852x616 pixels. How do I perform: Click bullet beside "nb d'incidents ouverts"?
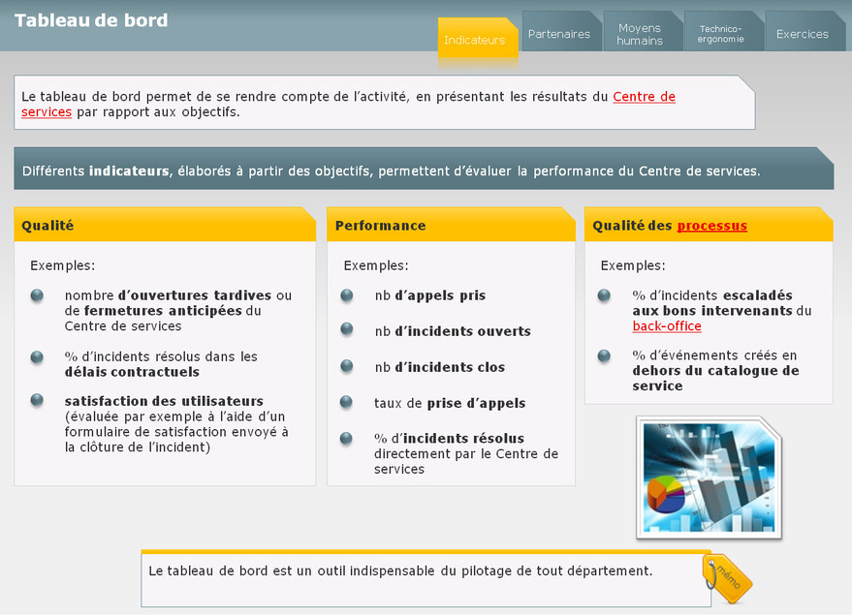click(346, 330)
